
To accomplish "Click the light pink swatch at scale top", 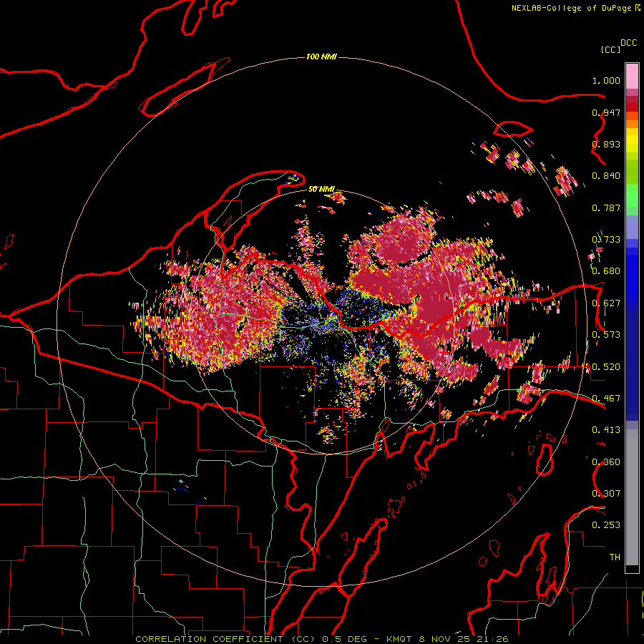I will (x=632, y=76).
